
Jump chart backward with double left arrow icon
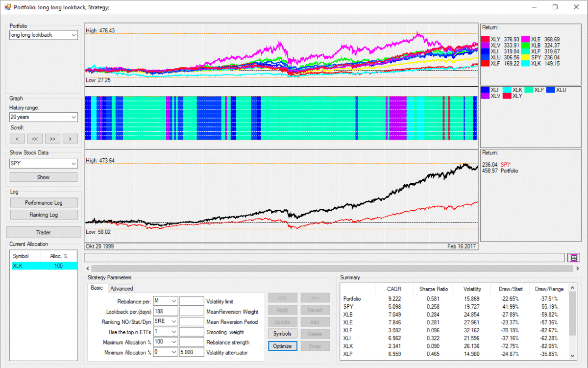tap(35, 139)
